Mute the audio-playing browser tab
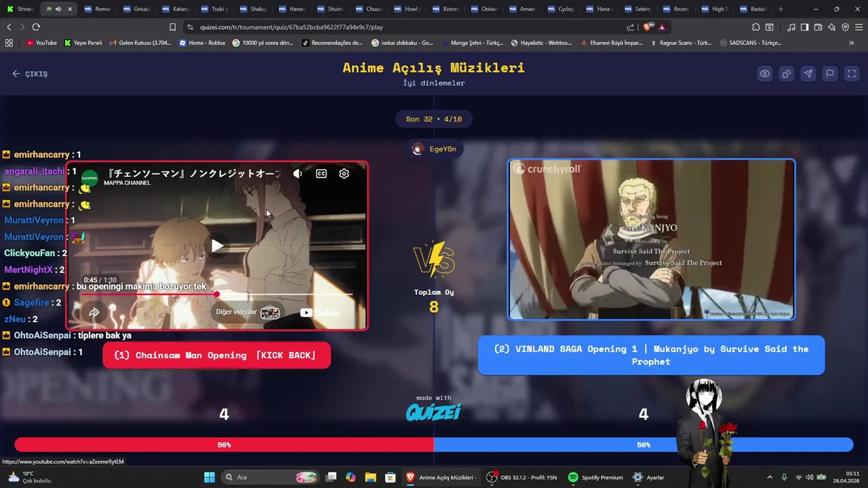Viewport: 868px width, 488px height. pyautogui.click(x=58, y=9)
